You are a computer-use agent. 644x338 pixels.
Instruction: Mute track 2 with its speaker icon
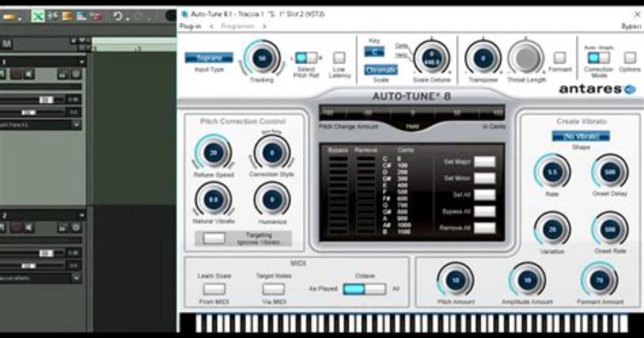point(29,227)
